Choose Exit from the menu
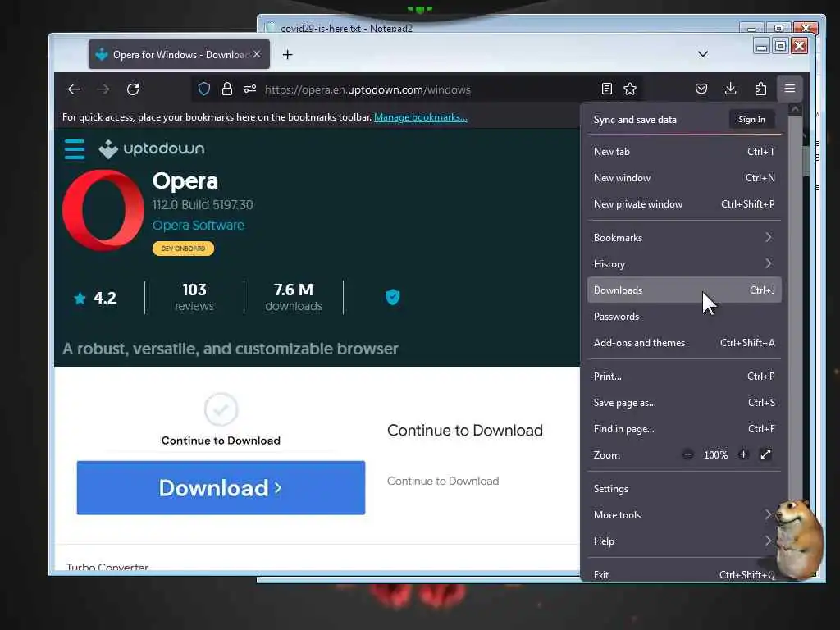Image resolution: width=840 pixels, height=630 pixels. click(684, 574)
